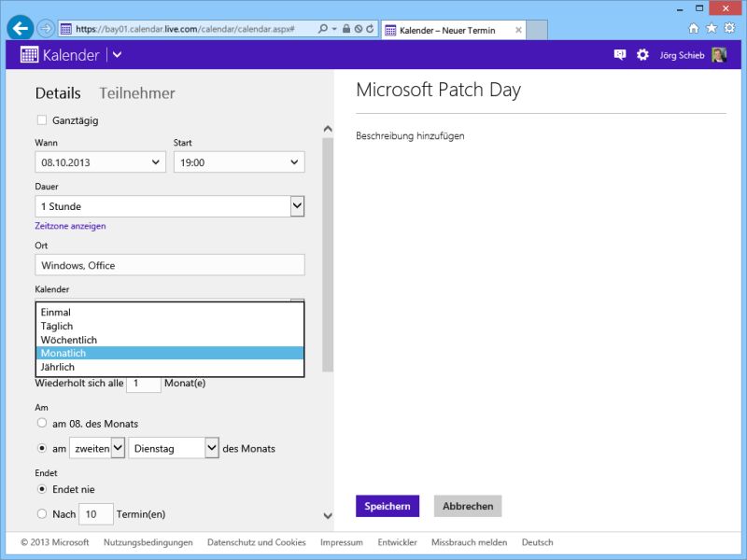This screenshot has width=747, height=560.
Task: Open the Nutzungsbedingungen footer link
Action: [148, 542]
